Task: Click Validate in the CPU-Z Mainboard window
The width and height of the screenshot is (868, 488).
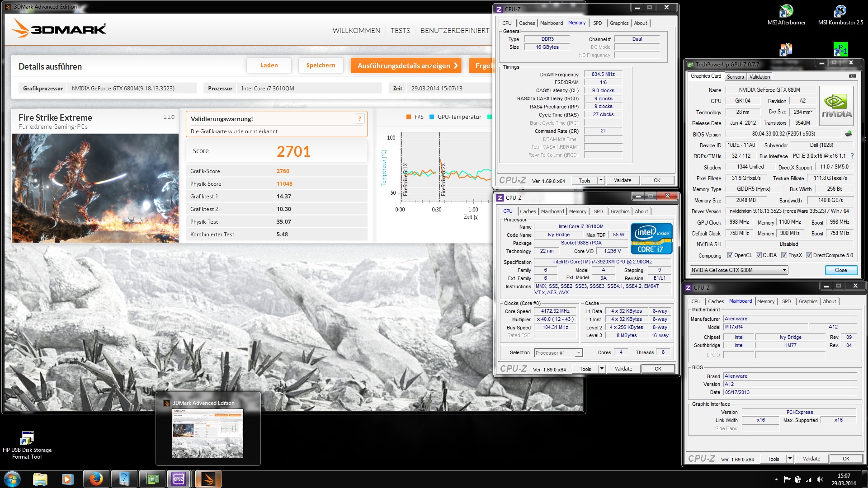Action: pos(811,459)
